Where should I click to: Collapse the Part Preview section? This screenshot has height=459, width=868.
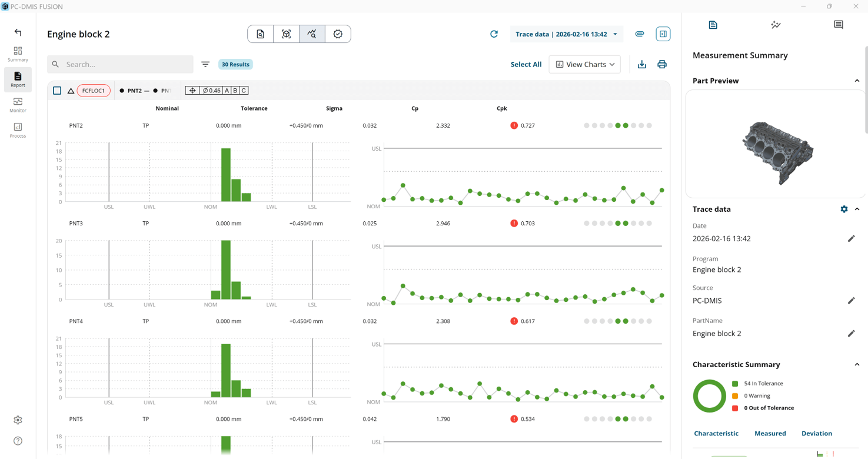coord(857,81)
